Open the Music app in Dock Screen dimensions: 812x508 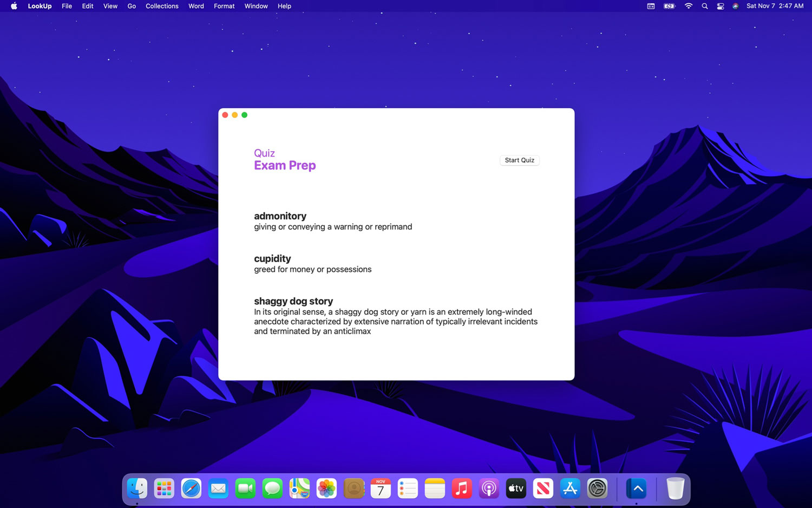pyautogui.click(x=462, y=489)
